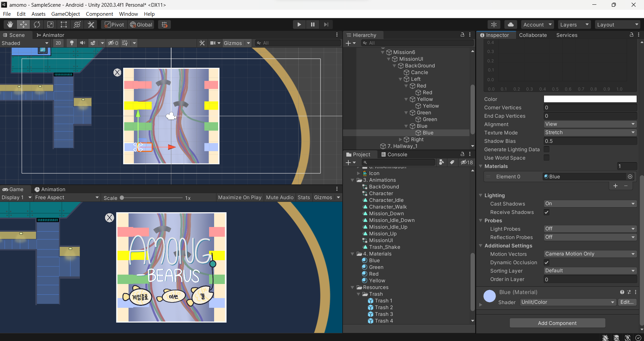
Task: Toggle grid snapping icon in toolbar
Action: pos(164,24)
